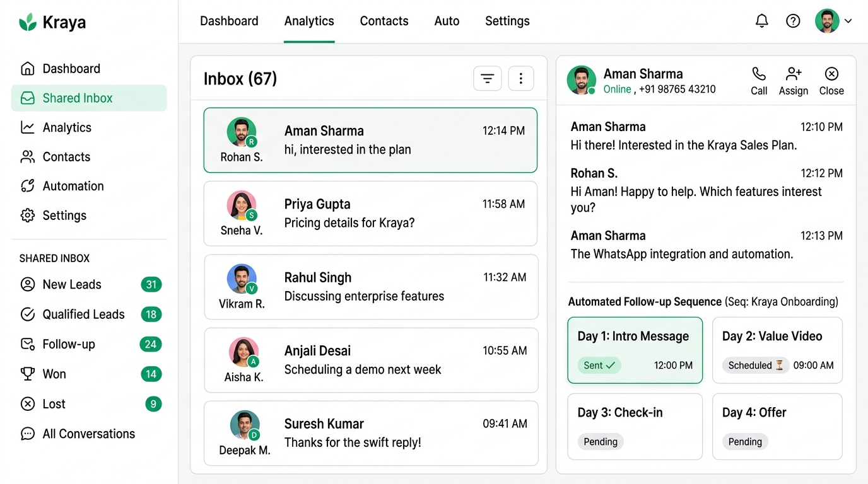Click the Sent status badge
Viewport: 868px width, 484px height.
tap(599, 366)
